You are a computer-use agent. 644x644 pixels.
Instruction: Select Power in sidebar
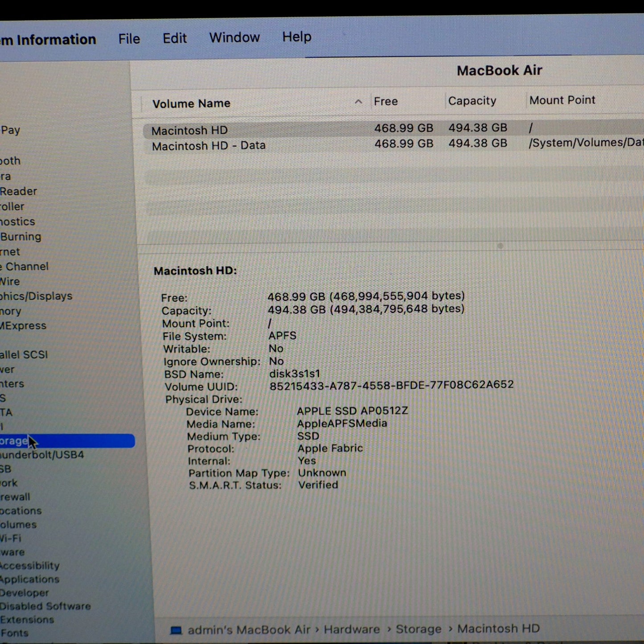(x=7, y=369)
